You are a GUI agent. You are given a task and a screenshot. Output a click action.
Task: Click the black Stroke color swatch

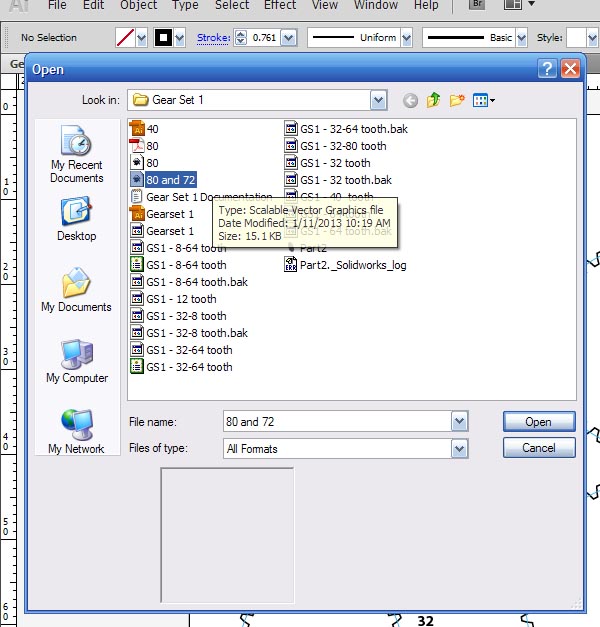(163, 38)
